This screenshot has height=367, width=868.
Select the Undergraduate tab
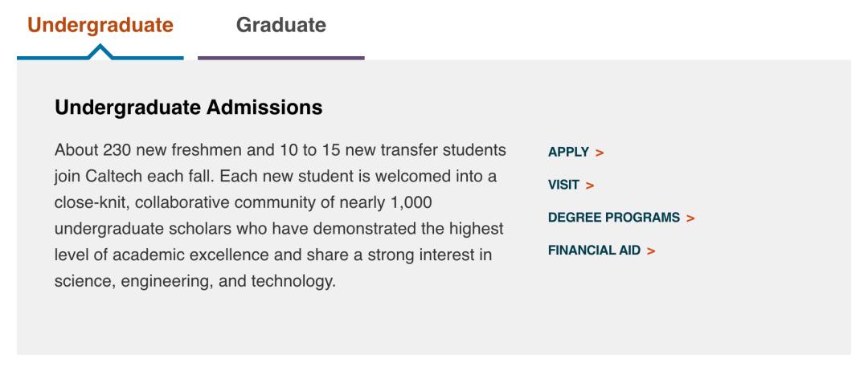tap(100, 26)
